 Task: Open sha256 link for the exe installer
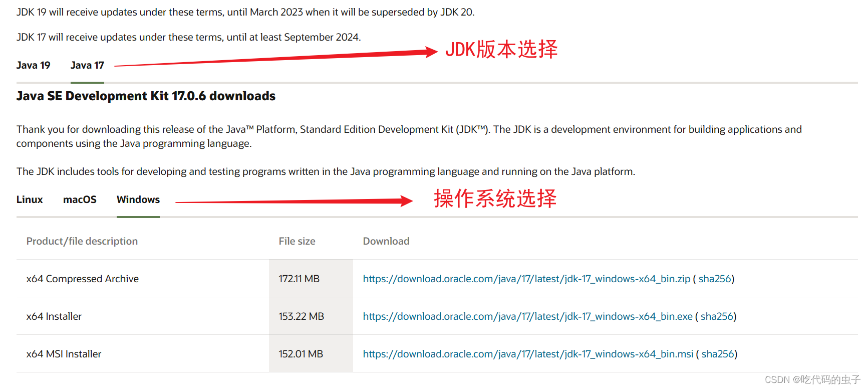coord(717,316)
